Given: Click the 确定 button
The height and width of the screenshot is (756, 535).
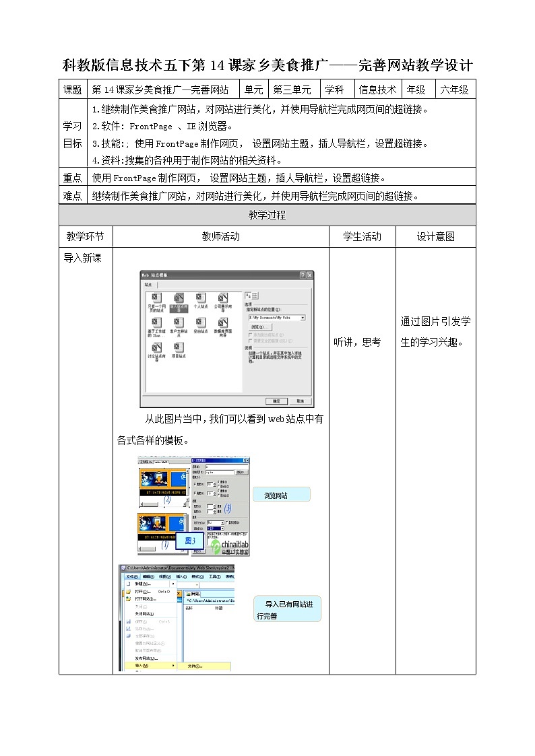Looking at the screenshot, I should click(276, 401).
